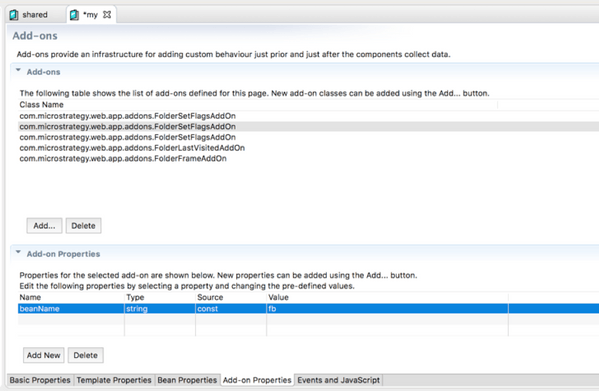Click Delete button under properties table
This screenshot has height=391, width=599.
pyautogui.click(x=86, y=355)
